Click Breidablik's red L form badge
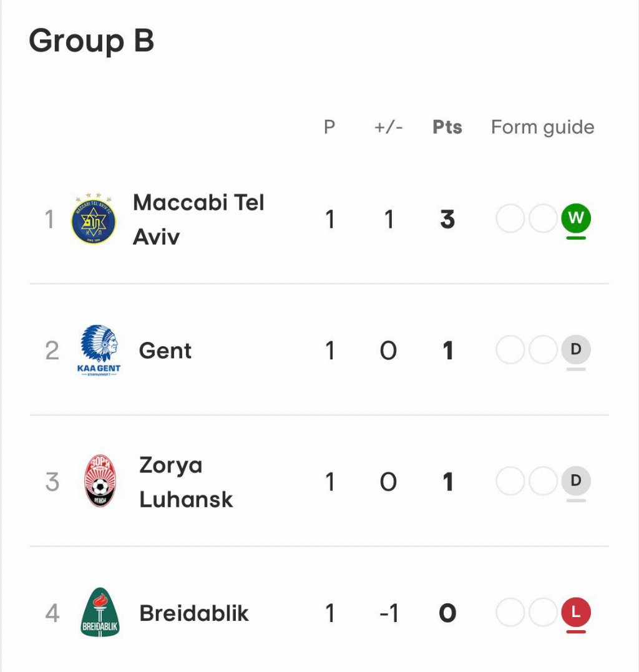Viewport: 639px width, 672px height. pyautogui.click(x=575, y=612)
